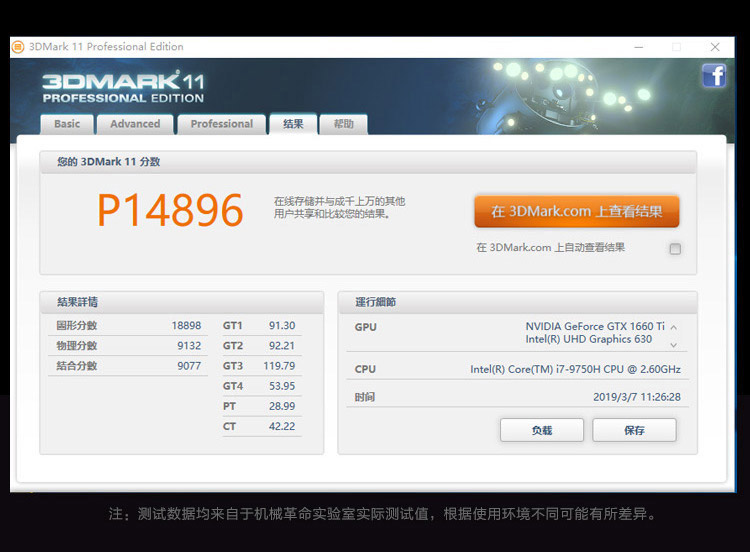Click the timestamp 2019/3/7 11:26:28
Viewport: 750px width, 552px height.
click(x=637, y=397)
